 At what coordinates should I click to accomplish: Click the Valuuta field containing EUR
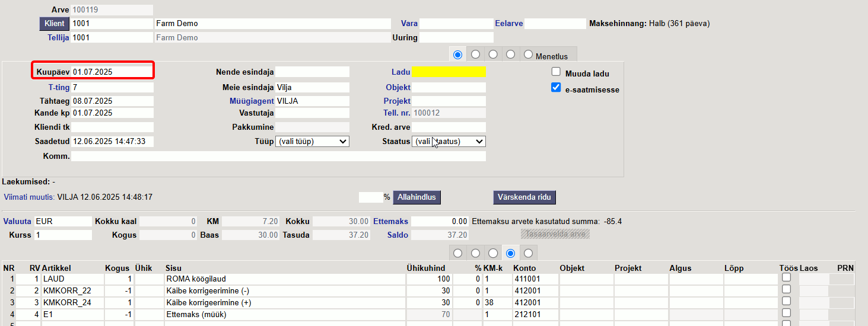pyautogui.click(x=63, y=221)
